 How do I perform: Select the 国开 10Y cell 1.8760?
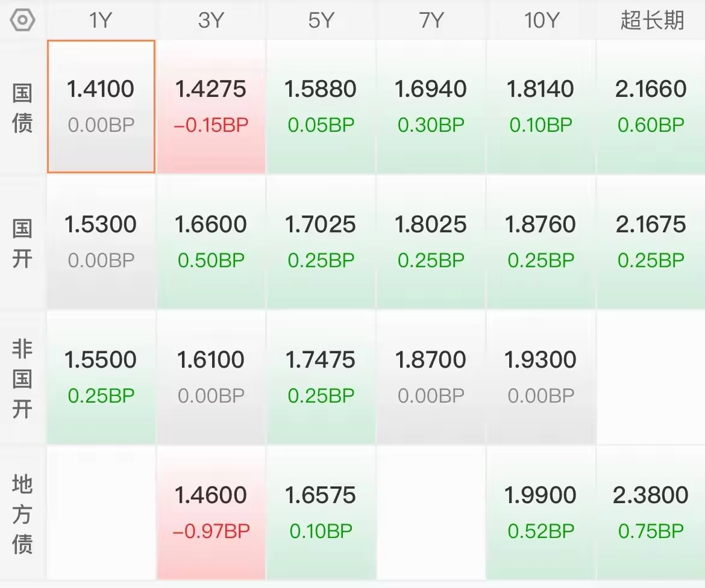pos(540,242)
